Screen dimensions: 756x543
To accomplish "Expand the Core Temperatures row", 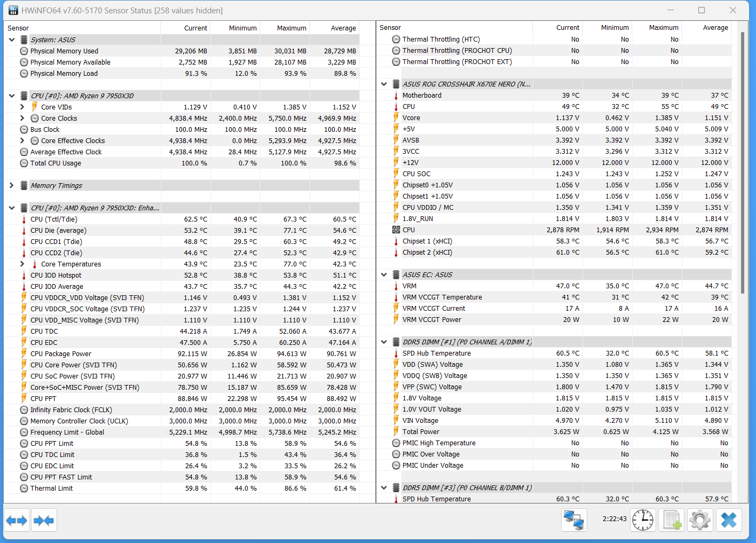I will pyautogui.click(x=22, y=264).
